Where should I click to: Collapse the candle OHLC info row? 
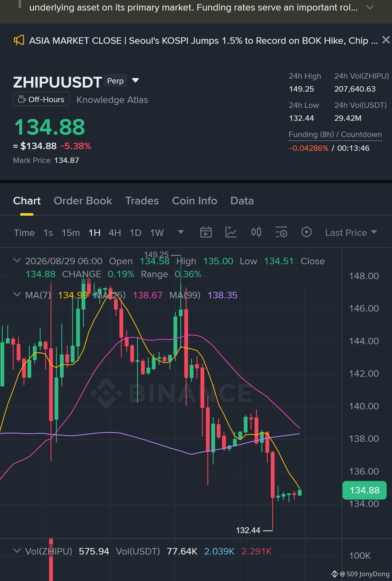[17, 261]
